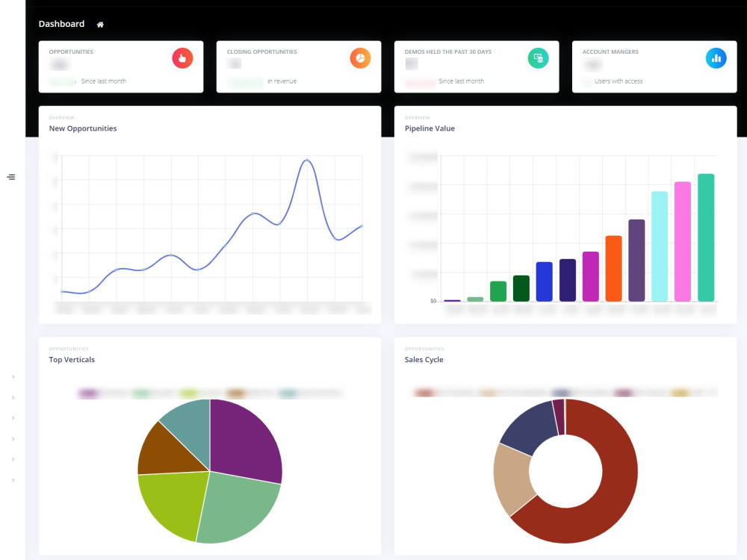Expand the topmost sidebar chevron item
The image size is (747, 560).
coord(13,376)
